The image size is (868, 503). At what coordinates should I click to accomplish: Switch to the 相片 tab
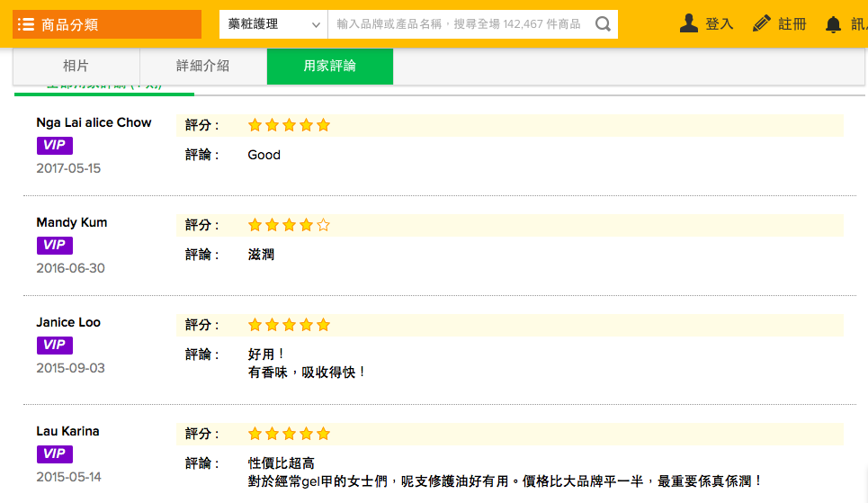coord(76,66)
